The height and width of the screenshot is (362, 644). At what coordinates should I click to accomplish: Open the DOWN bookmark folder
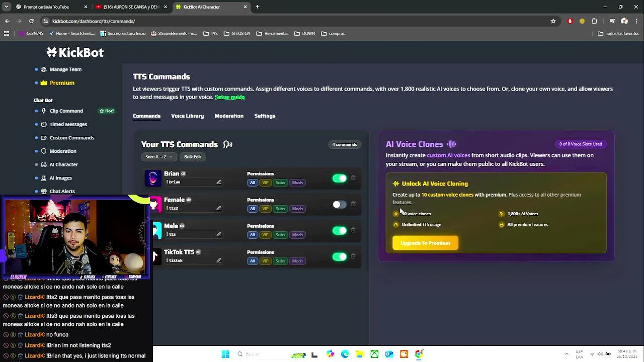[x=304, y=33]
